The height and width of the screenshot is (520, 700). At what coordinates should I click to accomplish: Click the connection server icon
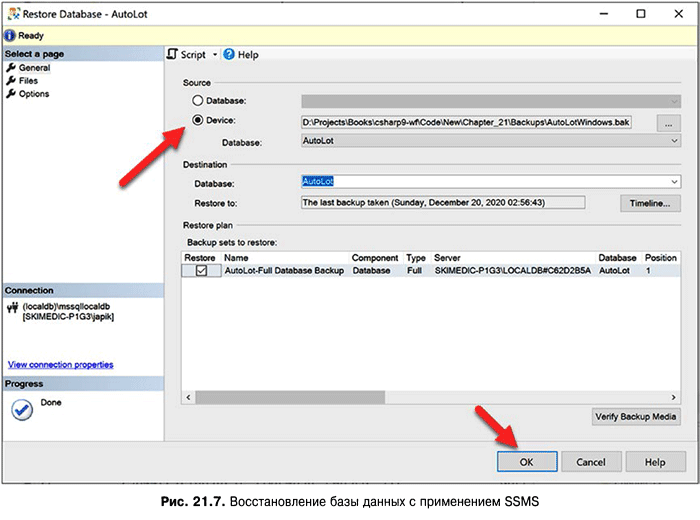click(12, 308)
